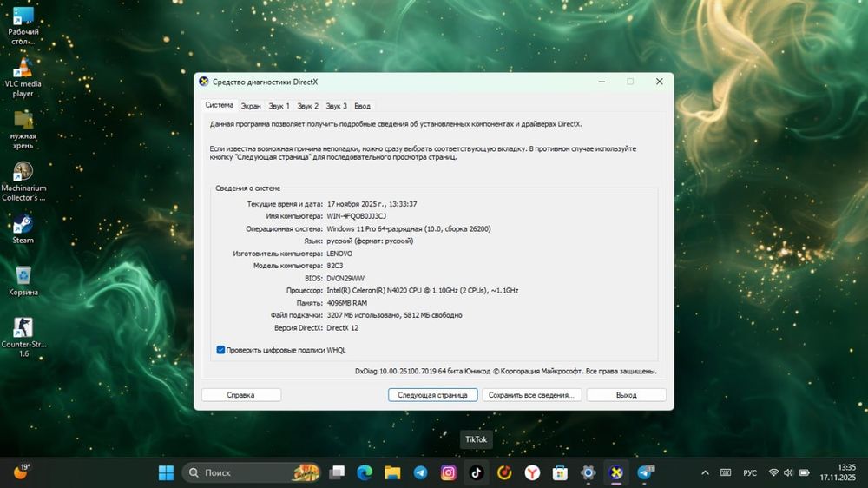868x488 pixels.
Task: Open the battery status tray icon
Action: click(805, 472)
